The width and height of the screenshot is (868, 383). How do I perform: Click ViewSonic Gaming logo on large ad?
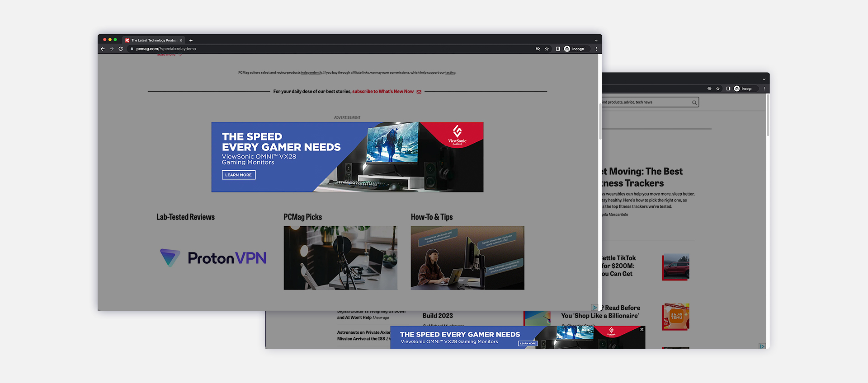pyautogui.click(x=457, y=135)
